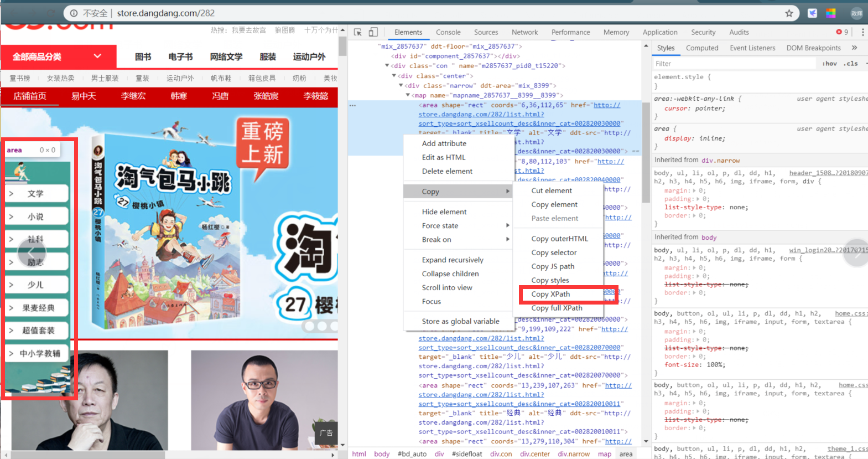Switch to the Computed styles tab
Image resolution: width=868 pixels, height=459 pixels.
[x=702, y=48]
